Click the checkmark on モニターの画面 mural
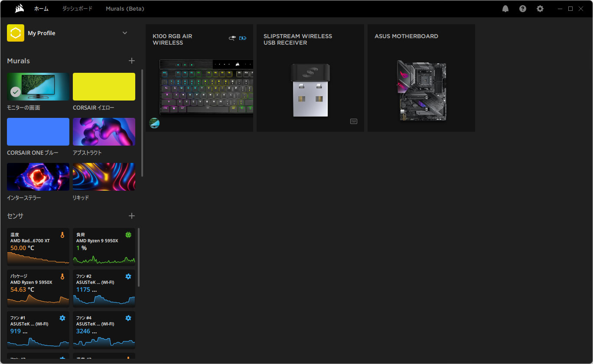 click(x=16, y=92)
